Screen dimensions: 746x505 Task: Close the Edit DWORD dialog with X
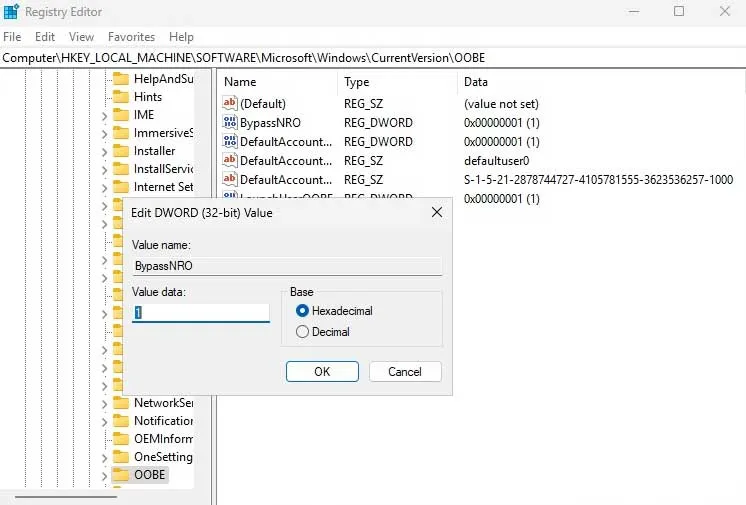coord(437,212)
